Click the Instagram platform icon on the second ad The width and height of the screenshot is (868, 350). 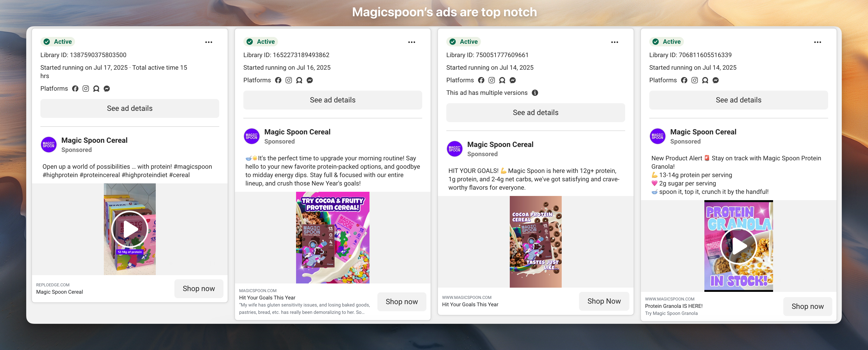[x=288, y=80]
